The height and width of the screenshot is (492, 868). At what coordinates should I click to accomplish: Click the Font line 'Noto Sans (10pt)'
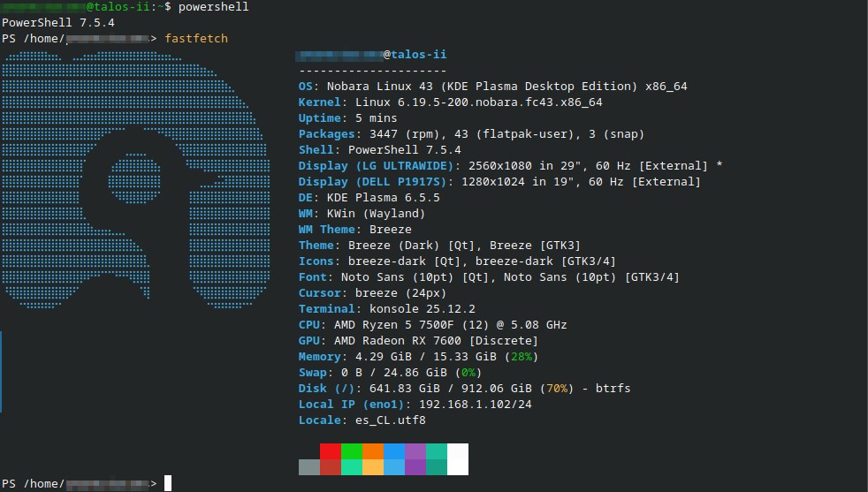click(489, 277)
